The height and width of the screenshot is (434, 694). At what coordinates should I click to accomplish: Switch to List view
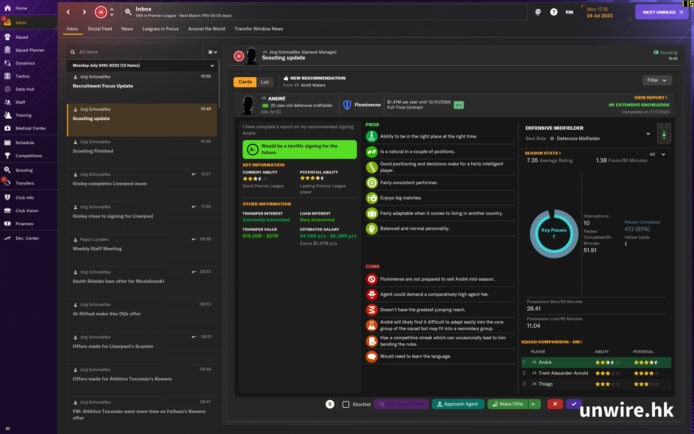pyautogui.click(x=265, y=81)
